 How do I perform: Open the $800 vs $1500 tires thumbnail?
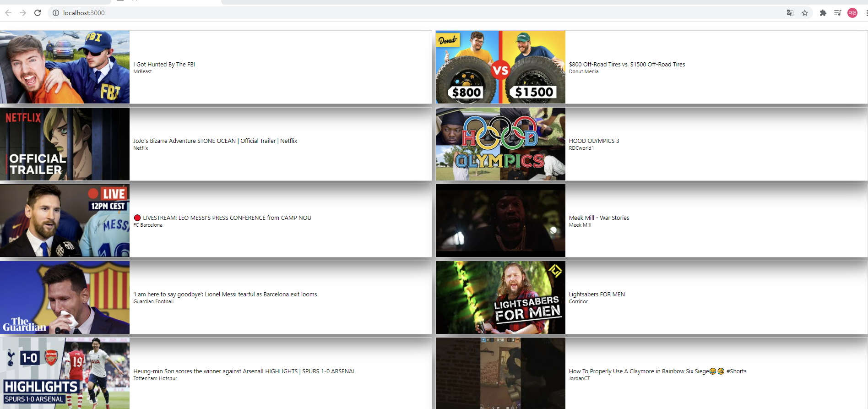tap(500, 67)
